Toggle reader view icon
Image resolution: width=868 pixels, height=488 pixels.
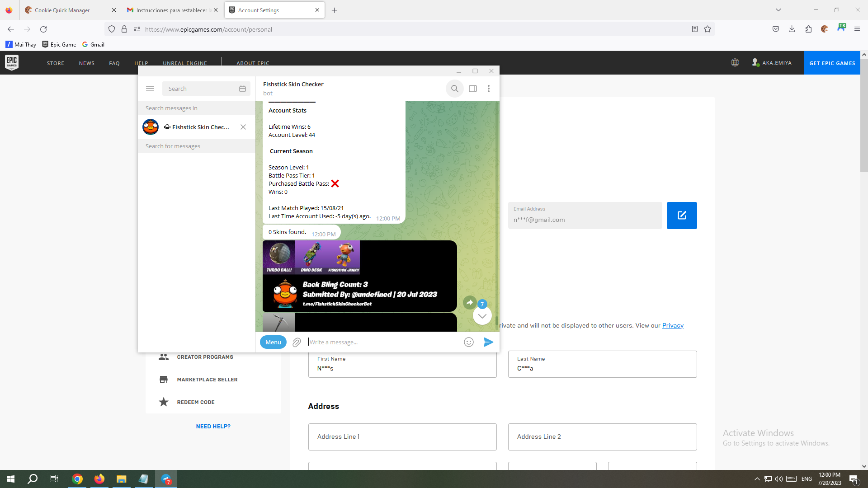pyautogui.click(x=695, y=29)
